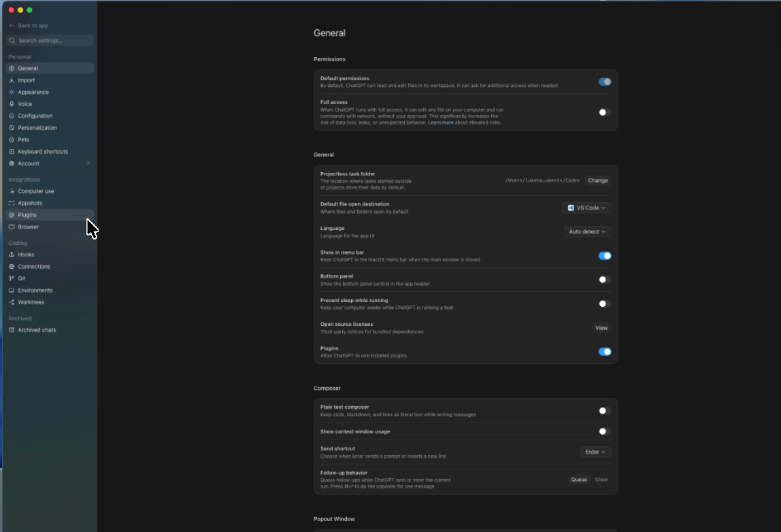Screen dimensions: 781x532
Task: Open the VS Code destination dropdown
Action: 586,207
